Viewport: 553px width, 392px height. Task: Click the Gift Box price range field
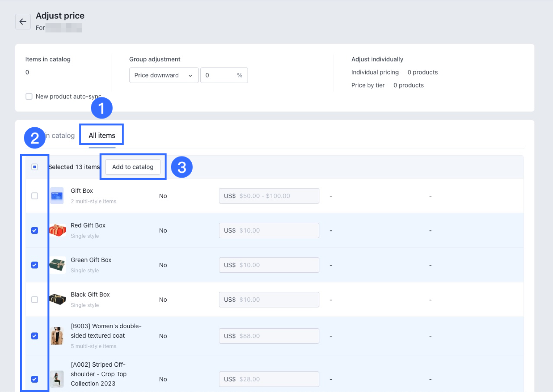[x=269, y=196]
